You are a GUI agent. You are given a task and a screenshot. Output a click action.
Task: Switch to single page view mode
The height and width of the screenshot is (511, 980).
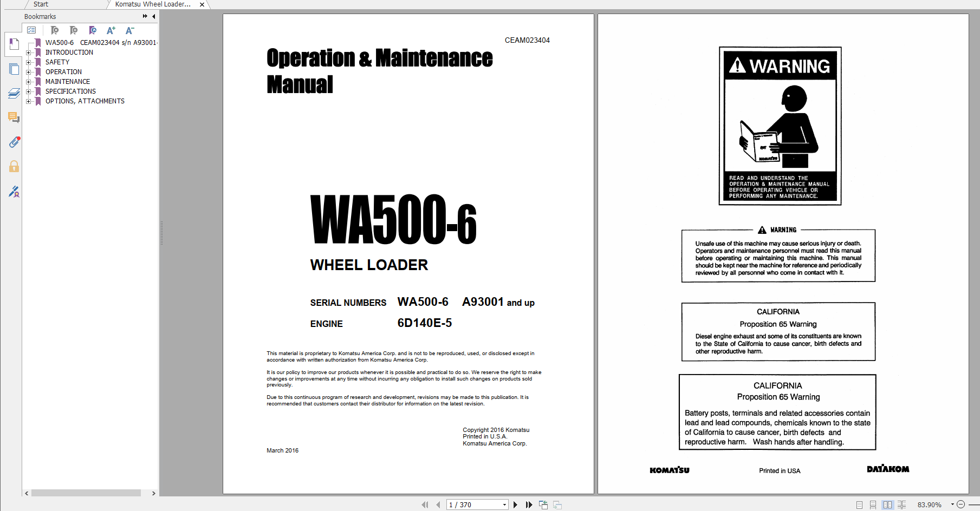click(x=859, y=505)
